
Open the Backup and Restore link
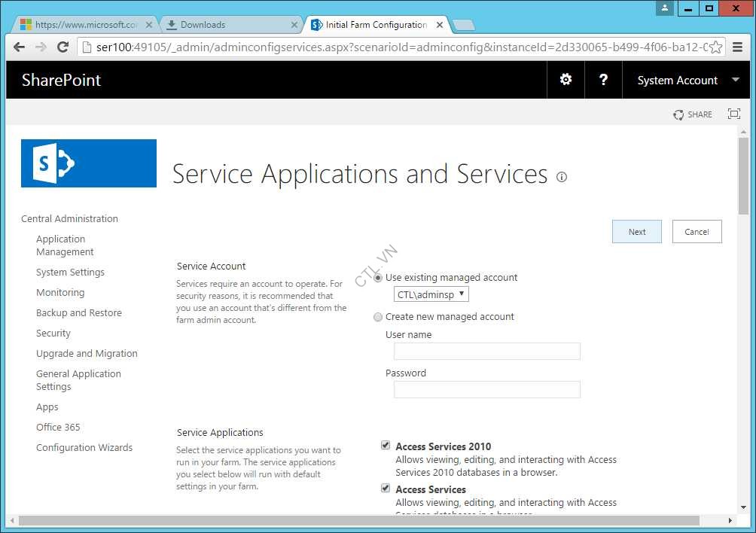tap(79, 312)
